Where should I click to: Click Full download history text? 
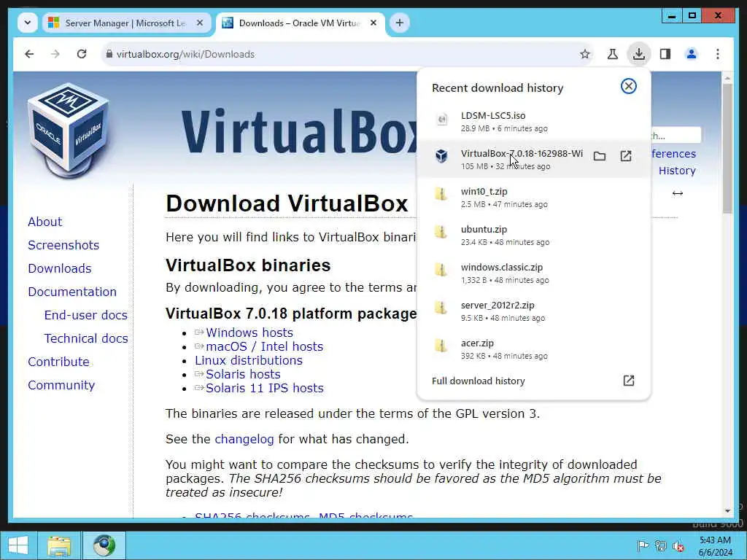479,381
